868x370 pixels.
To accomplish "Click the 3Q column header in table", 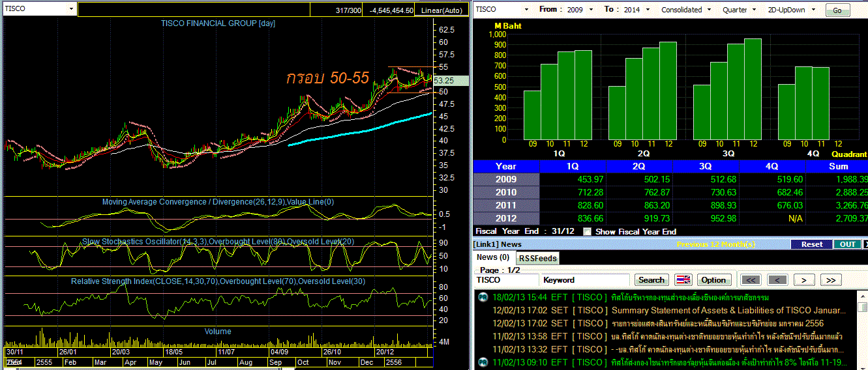I will coord(706,166).
